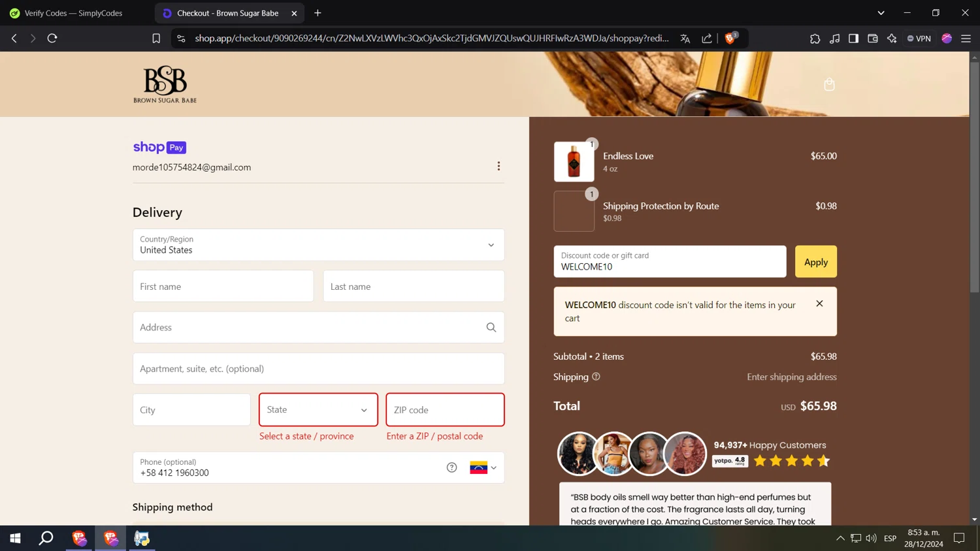Click the browser URL address bar
This screenshot has height=551, width=980.
[431, 39]
